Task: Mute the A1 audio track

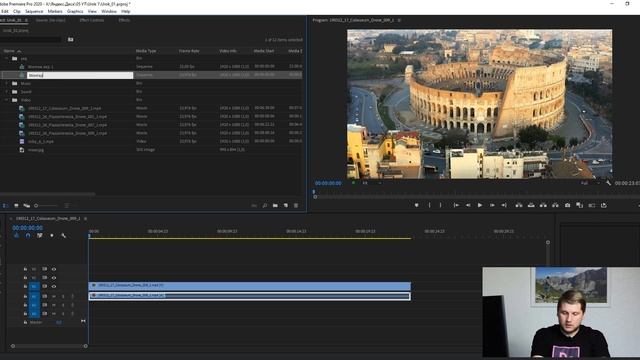Action: pos(54,296)
